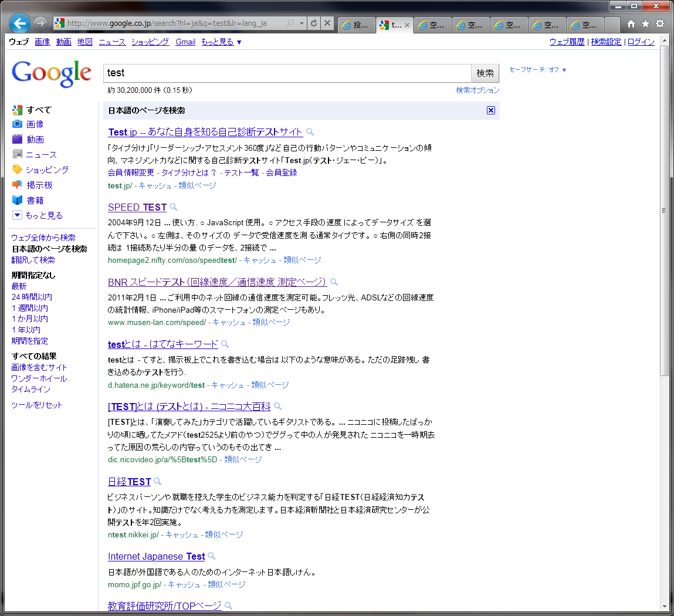Screen dimensions: 674x616
Task: Focus the Google search box containing test
Action: pos(287,73)
